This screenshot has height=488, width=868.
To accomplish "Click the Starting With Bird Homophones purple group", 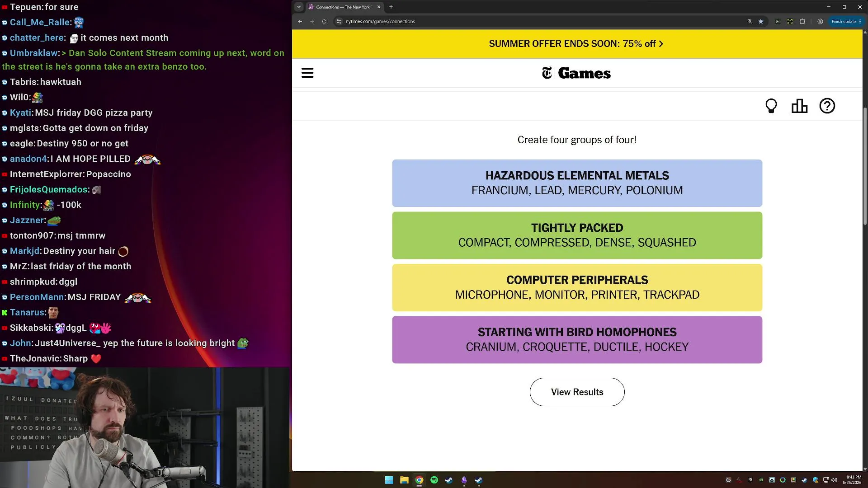I will click(577, 340).
